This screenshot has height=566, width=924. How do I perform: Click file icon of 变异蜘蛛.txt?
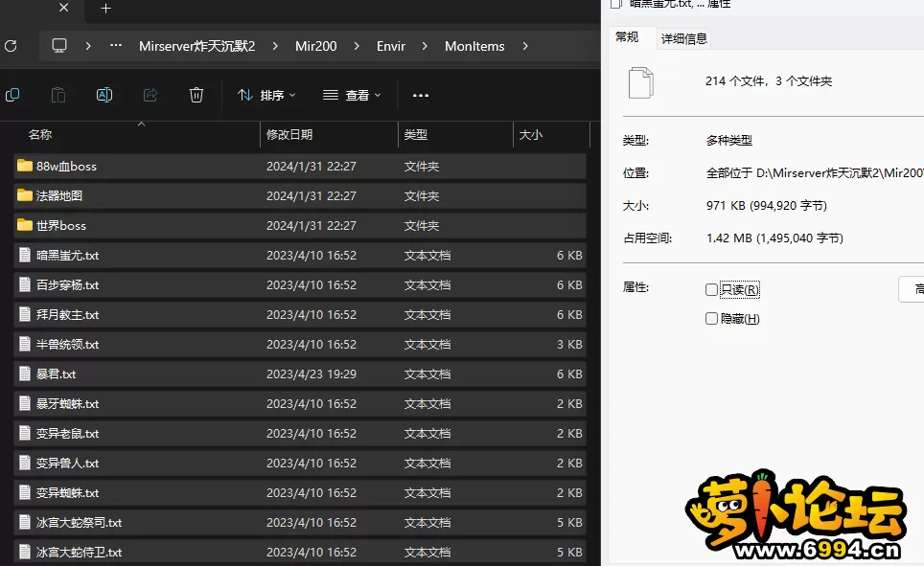point(25,492)
